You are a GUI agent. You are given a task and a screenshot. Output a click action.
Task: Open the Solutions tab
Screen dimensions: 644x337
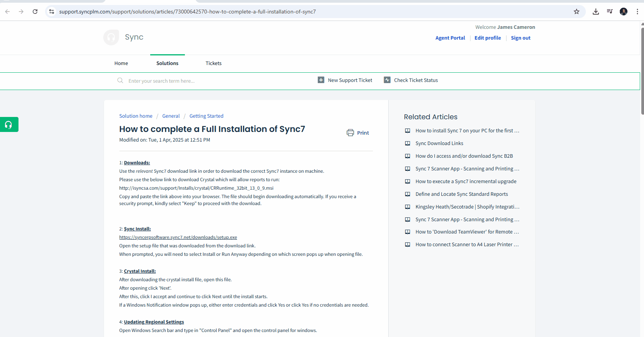(167, 63)
